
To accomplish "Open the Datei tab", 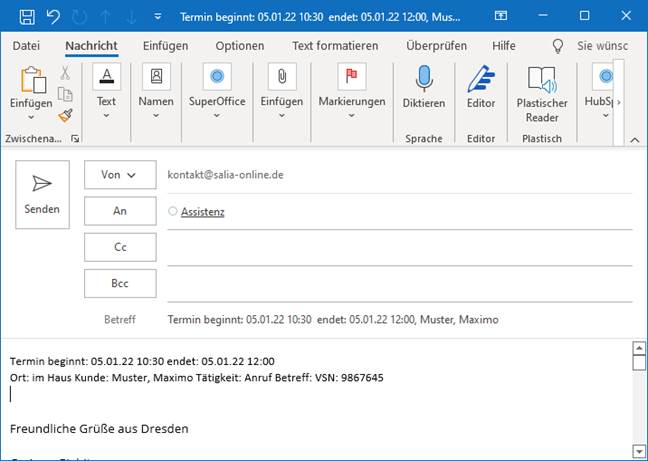I will click(x=26, y=45).
